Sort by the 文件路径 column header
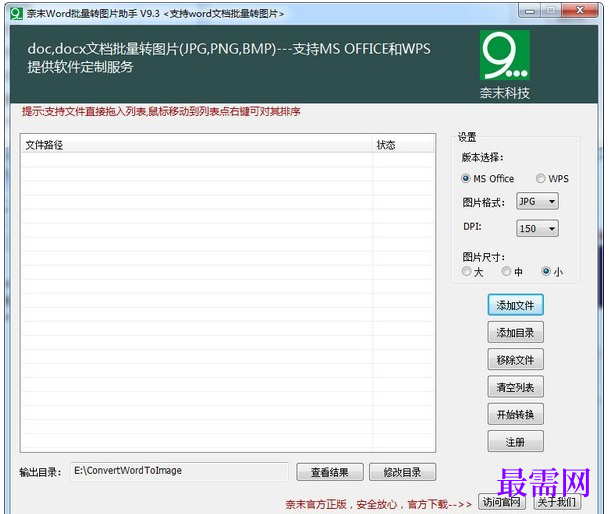This screenshot has height=514, width=609. 197,145
